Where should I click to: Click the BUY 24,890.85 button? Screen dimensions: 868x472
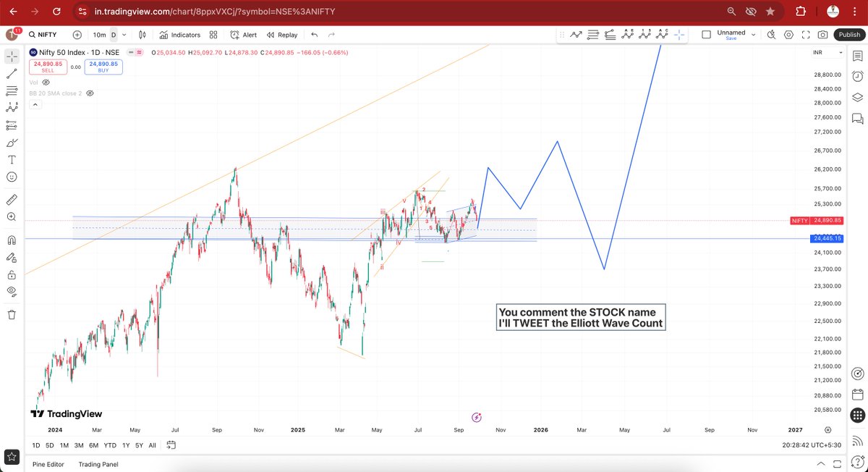point(103,67)
